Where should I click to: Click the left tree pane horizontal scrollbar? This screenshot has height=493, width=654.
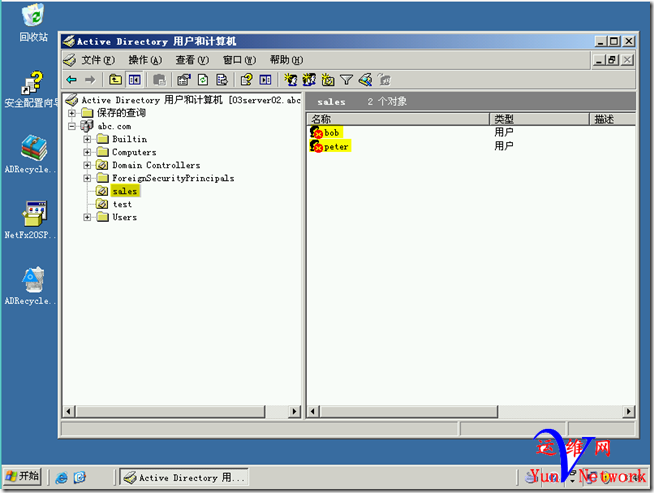click(170, 412)
